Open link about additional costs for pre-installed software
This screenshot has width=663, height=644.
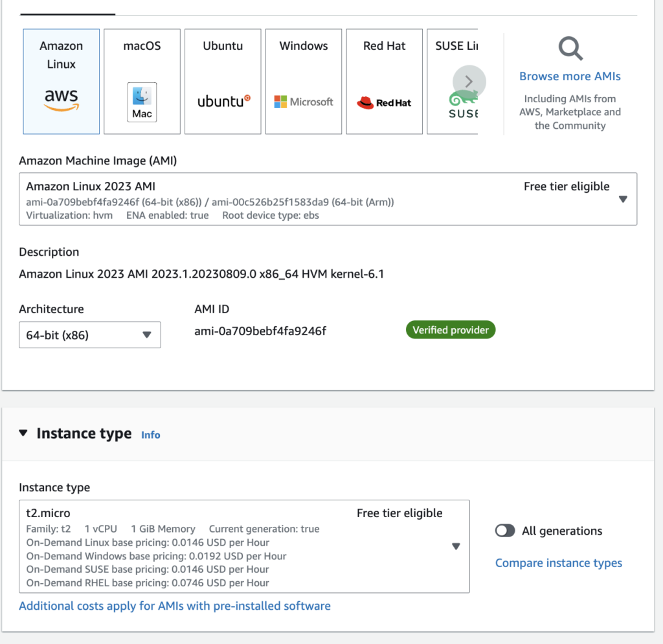175,606
